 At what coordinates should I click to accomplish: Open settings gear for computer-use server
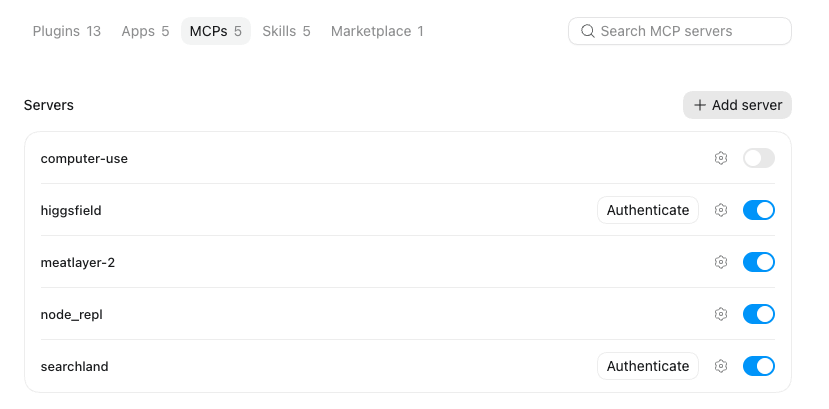721,158
